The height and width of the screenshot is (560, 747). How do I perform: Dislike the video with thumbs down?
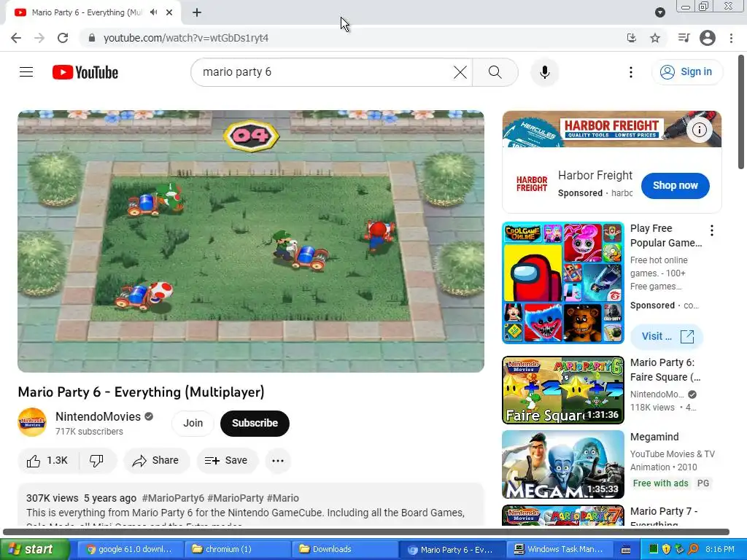click(x=97, y=461)
